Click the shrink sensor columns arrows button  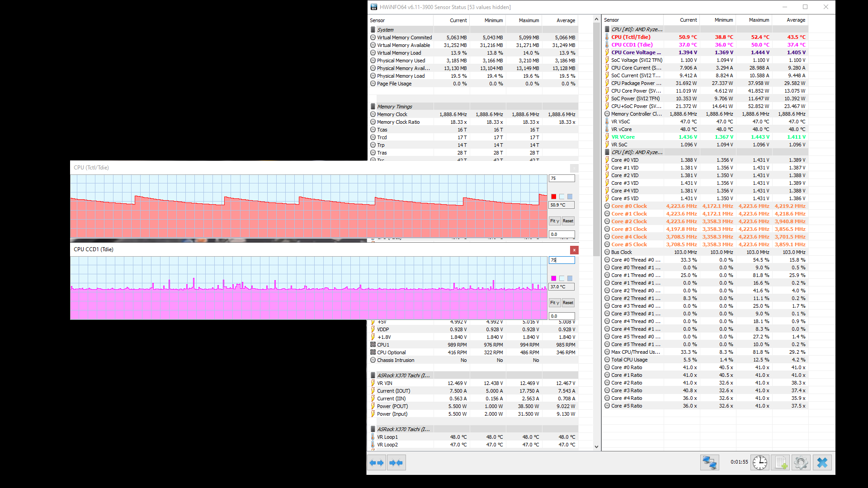396,463
